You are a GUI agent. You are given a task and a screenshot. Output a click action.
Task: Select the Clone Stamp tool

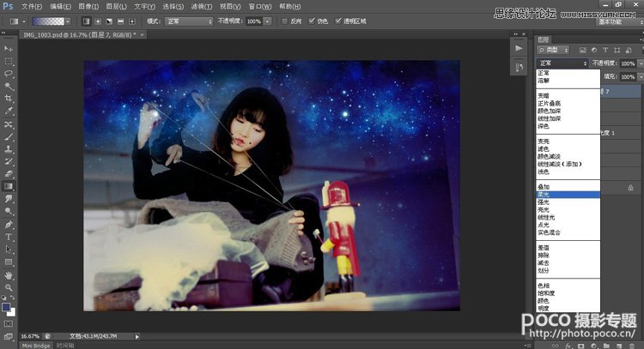point(9,149)
